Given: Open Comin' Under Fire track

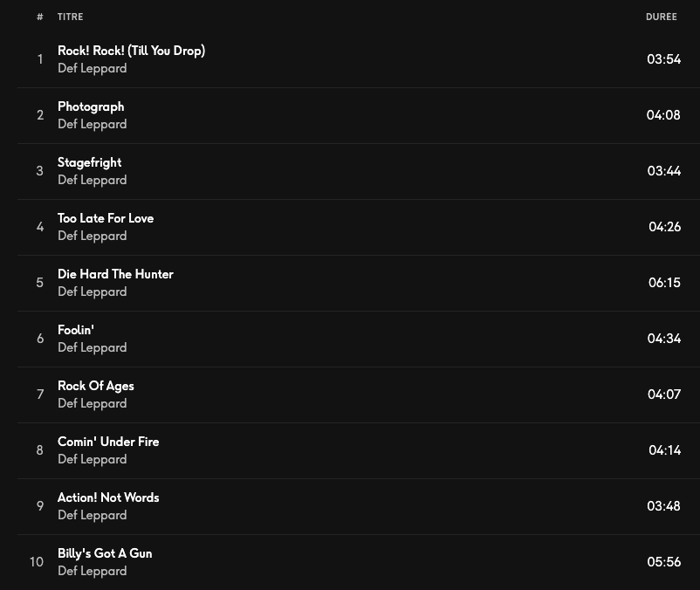Looking at the screenshot, I should (x=108, y=442).
